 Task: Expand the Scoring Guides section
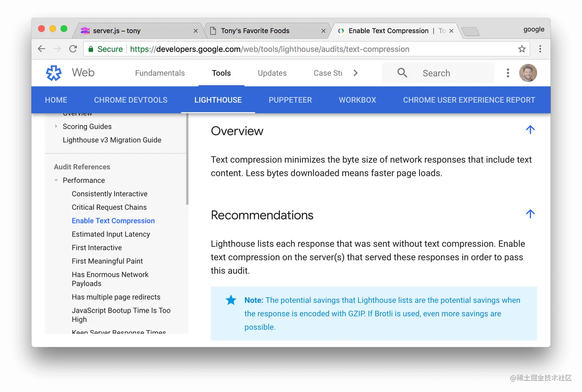coord(56,126)
